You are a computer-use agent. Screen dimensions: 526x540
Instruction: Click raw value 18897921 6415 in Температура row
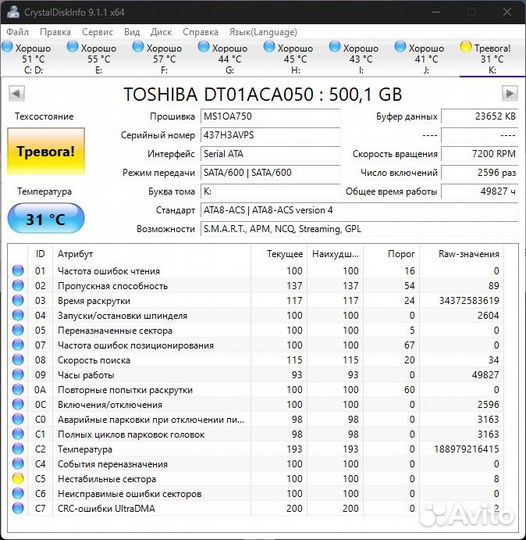pyautogui.click(x=466, y=449)
